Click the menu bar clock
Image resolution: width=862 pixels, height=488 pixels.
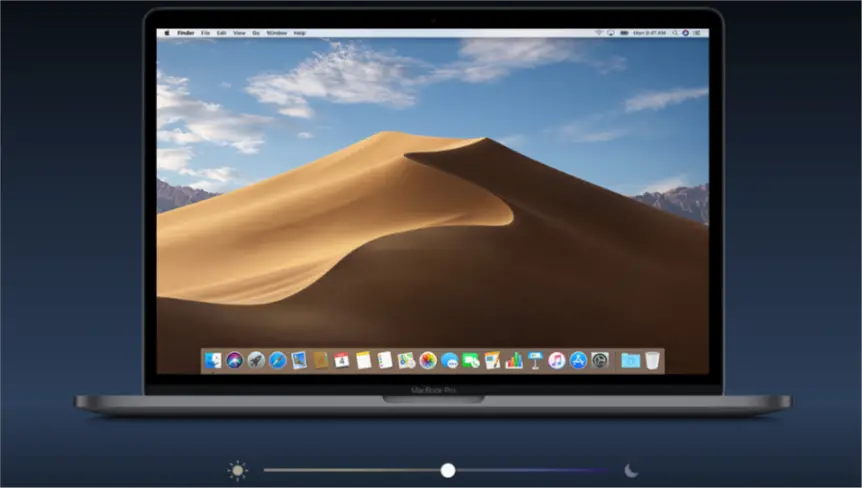(x=649, y=33)
